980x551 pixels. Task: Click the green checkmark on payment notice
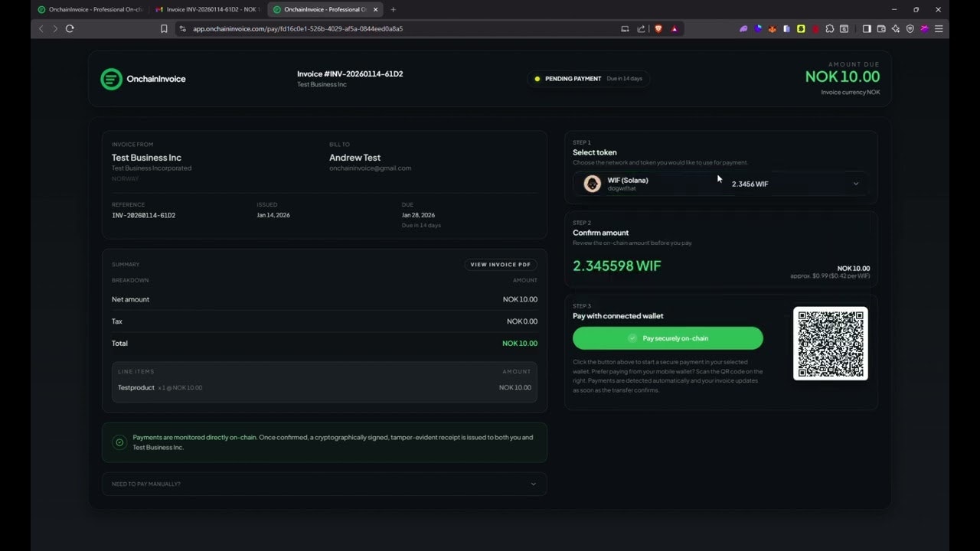click(x=119, y=442)
